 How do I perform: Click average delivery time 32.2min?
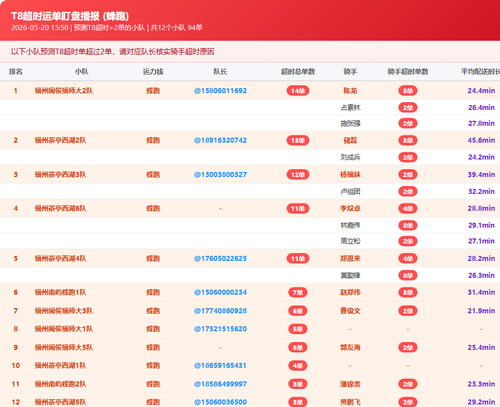[x=481, y=192]
